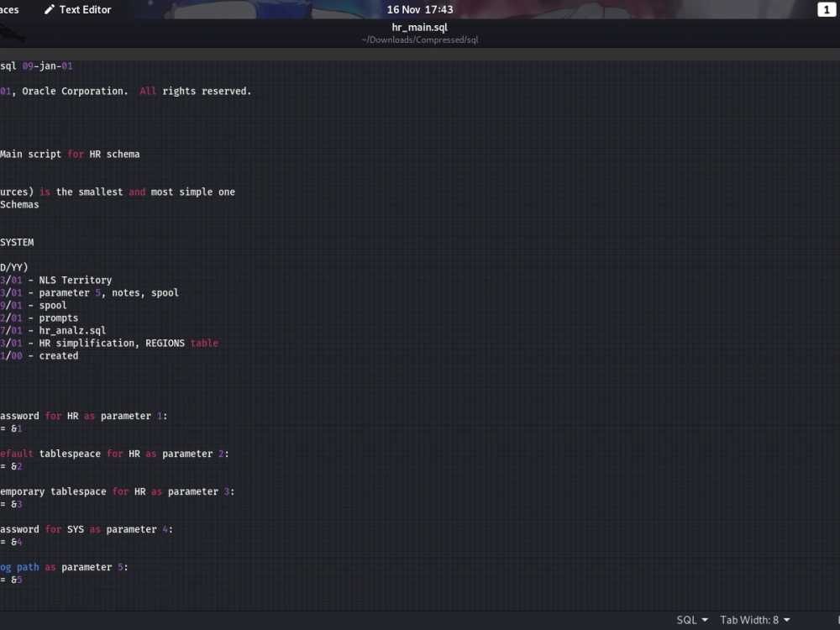Image resolution: width=840 pixels, height=630 pixels.
Task: Click the 'sql 09-jan-01' line
Action: pos(36,66)
